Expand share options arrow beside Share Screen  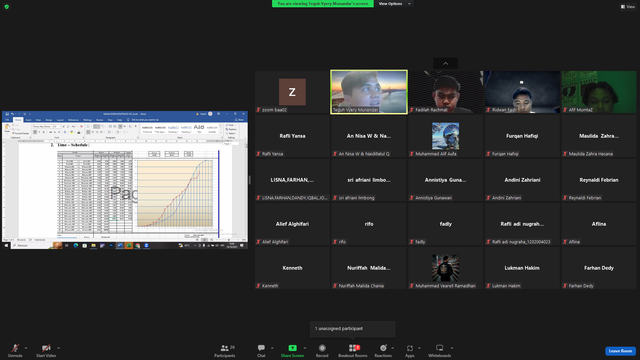305,348
